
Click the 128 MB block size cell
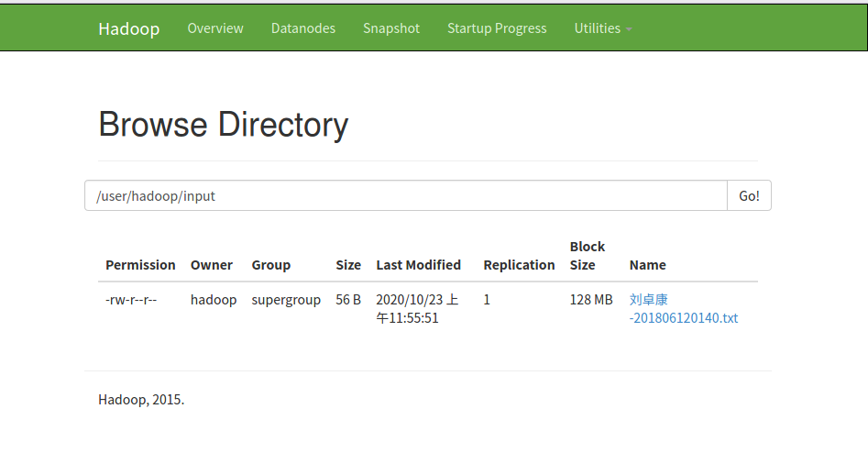pyautogui.click(x=591, y=300)
